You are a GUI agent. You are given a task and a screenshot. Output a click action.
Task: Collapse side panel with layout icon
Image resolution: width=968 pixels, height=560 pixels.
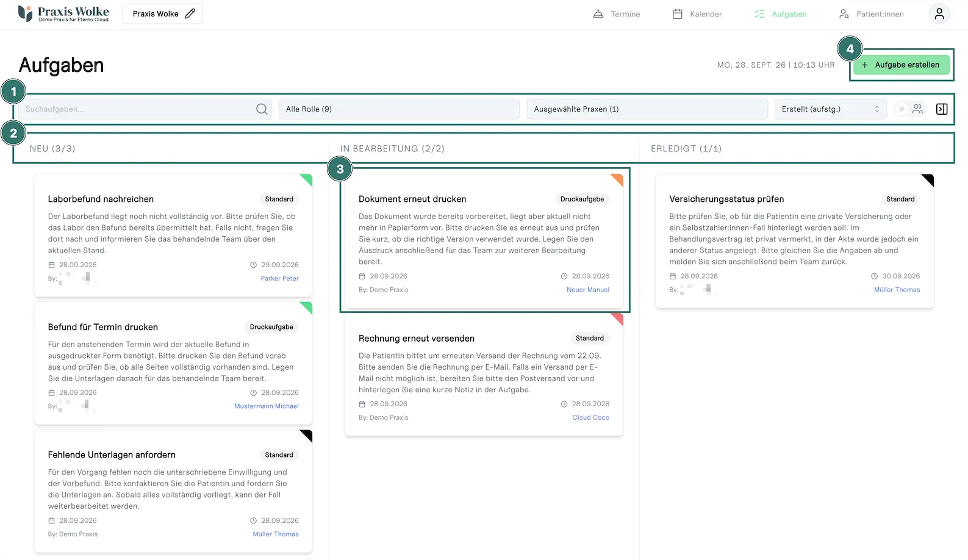pos(942,109)
